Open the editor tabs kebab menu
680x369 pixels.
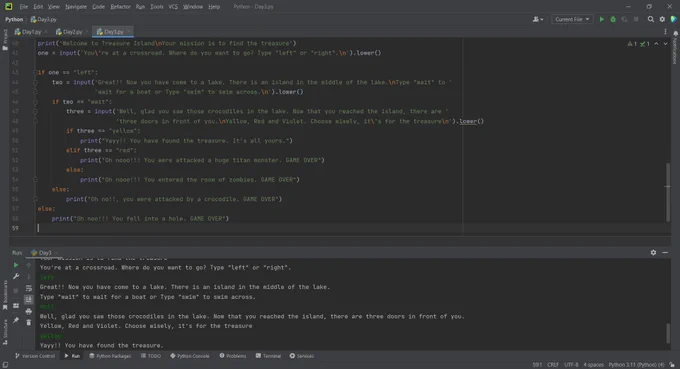[x=665, y=32]
